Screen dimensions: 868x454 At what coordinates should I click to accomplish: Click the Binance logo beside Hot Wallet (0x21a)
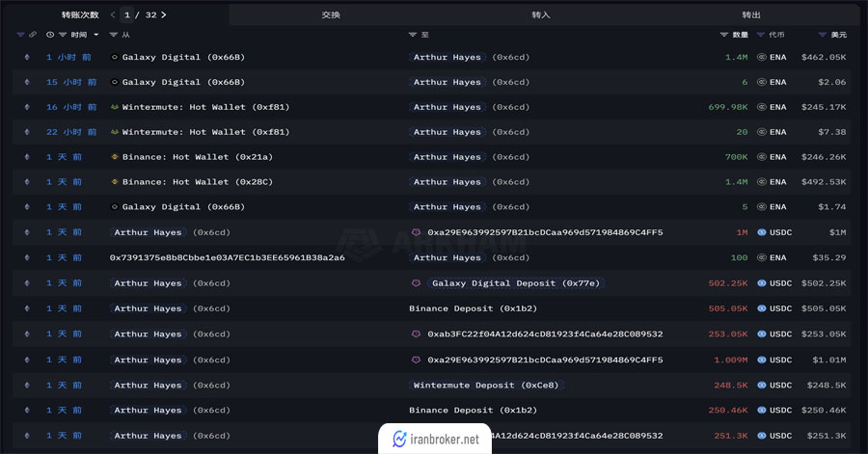115,157
